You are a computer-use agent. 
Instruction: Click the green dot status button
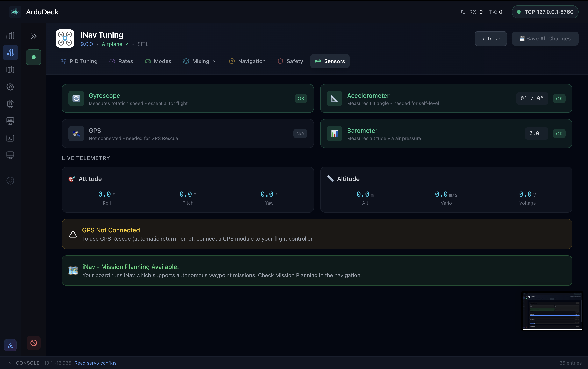pos(34,57)
